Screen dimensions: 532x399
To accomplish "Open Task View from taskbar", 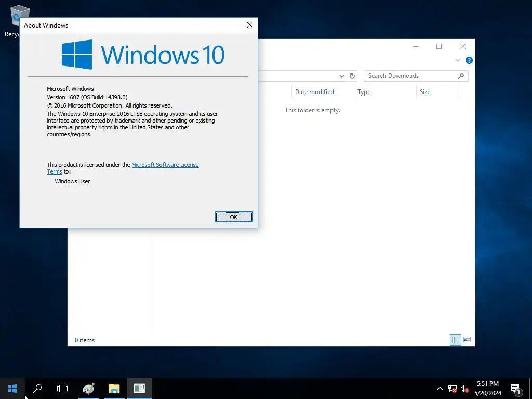I will pyautogui.click(x=62, y=389).
